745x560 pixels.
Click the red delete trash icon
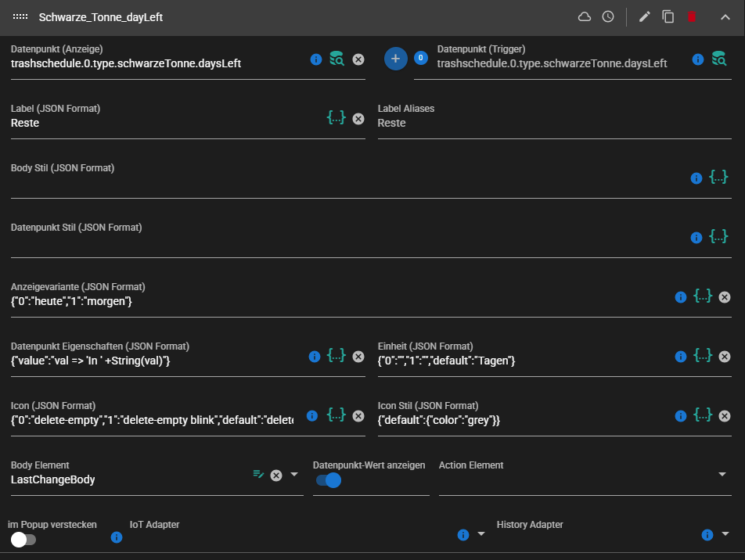pos(692,16)
